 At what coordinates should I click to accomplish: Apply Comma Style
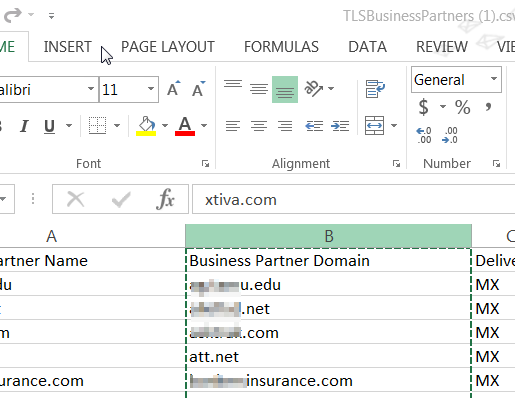[488, 107]
